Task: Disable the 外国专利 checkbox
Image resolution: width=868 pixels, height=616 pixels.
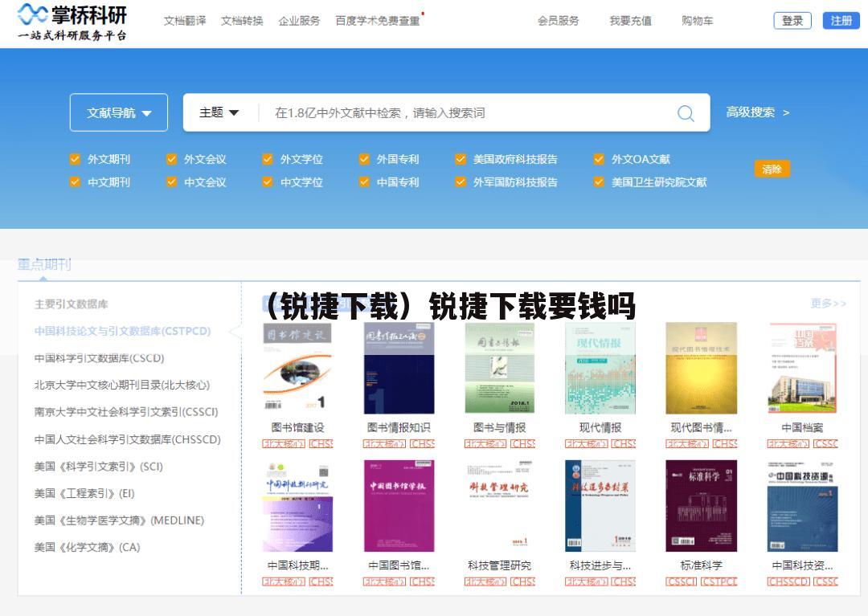Action: [364, 159]
